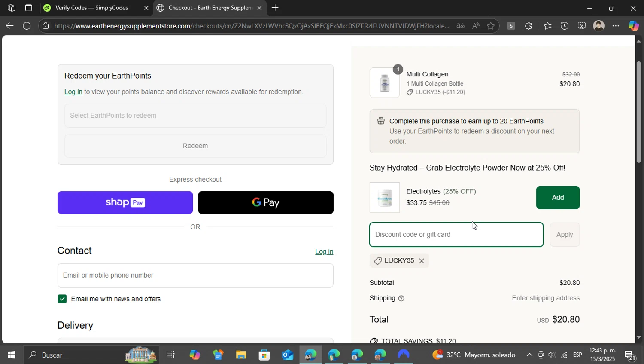
Task: Open Microsoft Store from taskbar
Action: coord(264,355)
